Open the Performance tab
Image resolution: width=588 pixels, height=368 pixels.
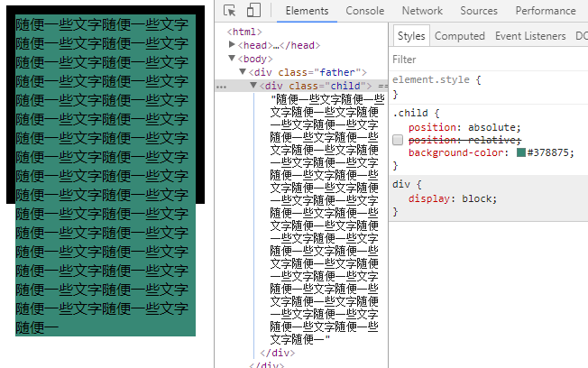(x=545, y=11)
